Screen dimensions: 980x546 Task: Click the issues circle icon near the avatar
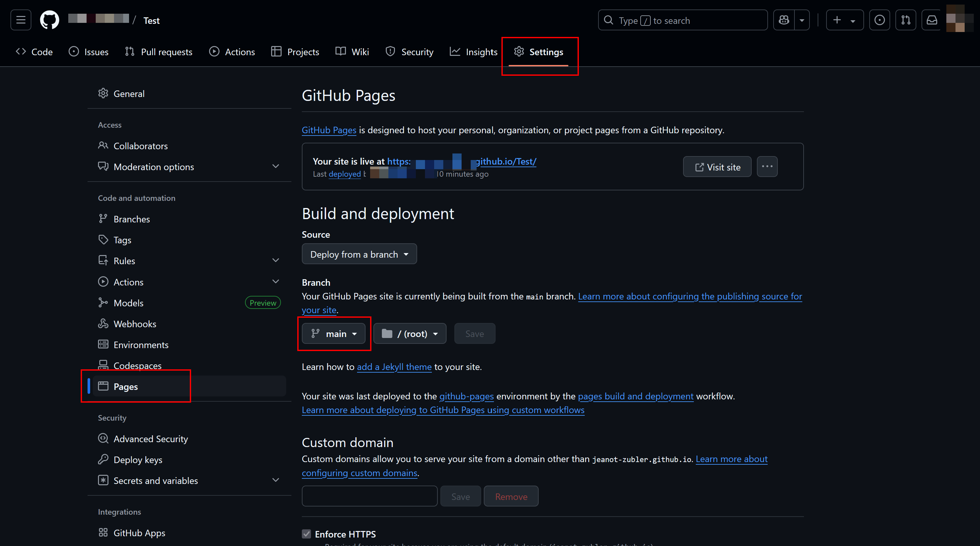point(880,20)
